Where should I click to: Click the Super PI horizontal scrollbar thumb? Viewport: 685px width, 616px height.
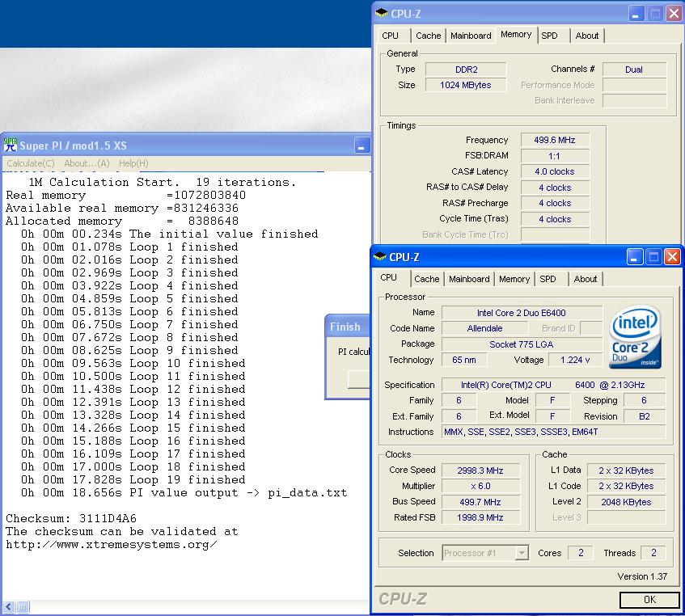pyautogui.click(x=23, y=607)
